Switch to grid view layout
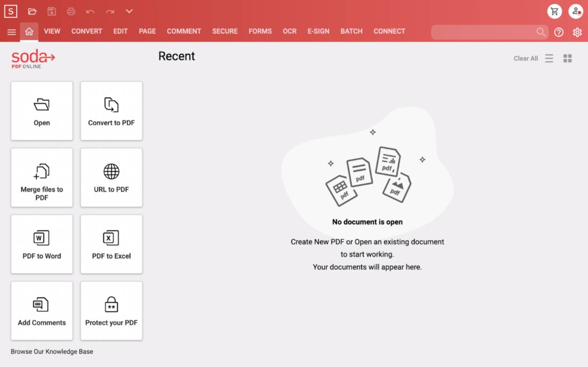This screenshot has width=588, height=367. (x=567, y=58)
